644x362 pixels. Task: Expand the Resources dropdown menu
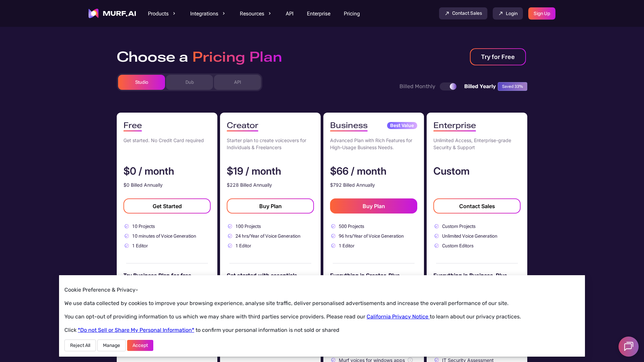pyautogui.click(x=255, y=14)
